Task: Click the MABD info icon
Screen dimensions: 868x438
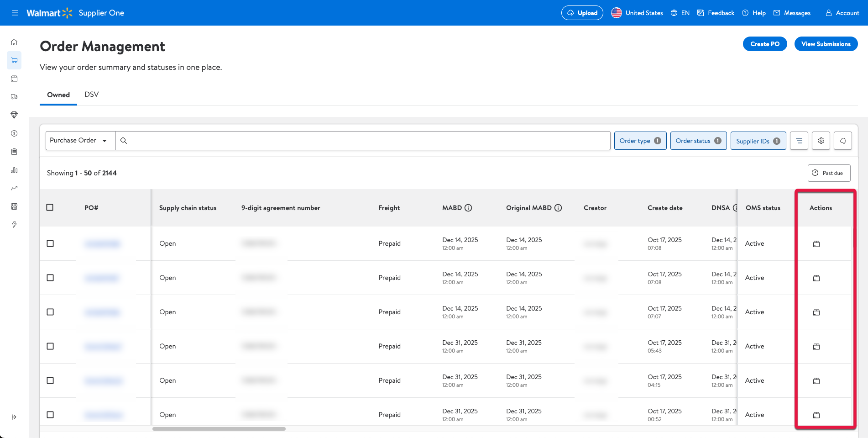Action: (468, 208)
